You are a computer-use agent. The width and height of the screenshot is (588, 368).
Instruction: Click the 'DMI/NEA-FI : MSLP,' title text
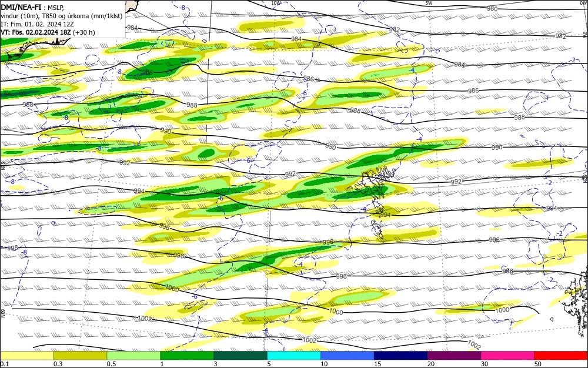32,8
